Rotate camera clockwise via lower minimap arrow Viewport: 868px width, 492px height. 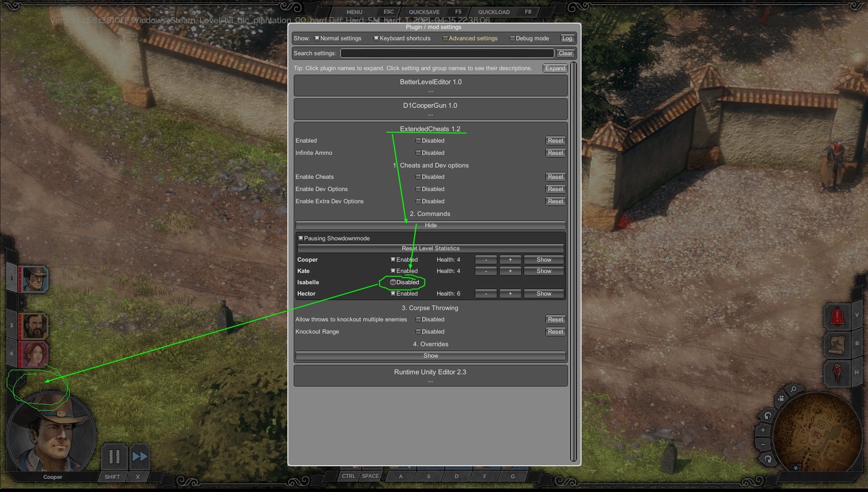pyautogui.click(x=768, y=459)
